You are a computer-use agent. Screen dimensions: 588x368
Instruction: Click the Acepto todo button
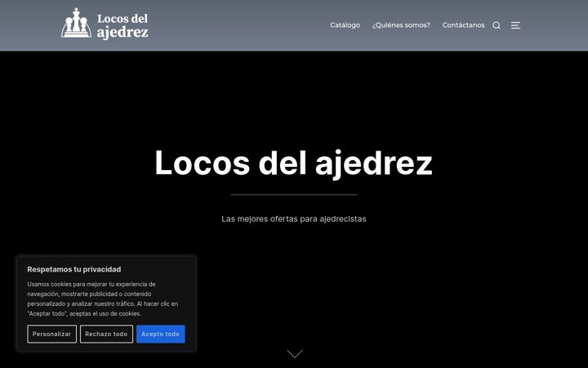pos(161,334)
